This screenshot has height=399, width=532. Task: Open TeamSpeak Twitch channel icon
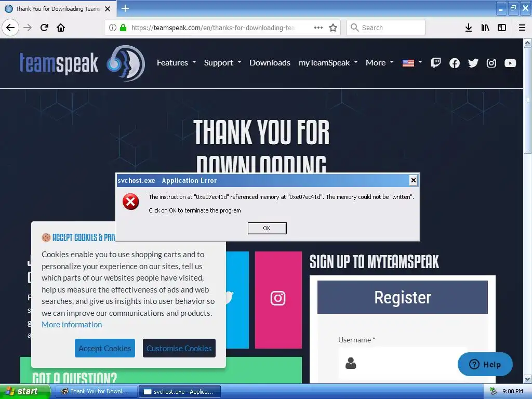436,63
